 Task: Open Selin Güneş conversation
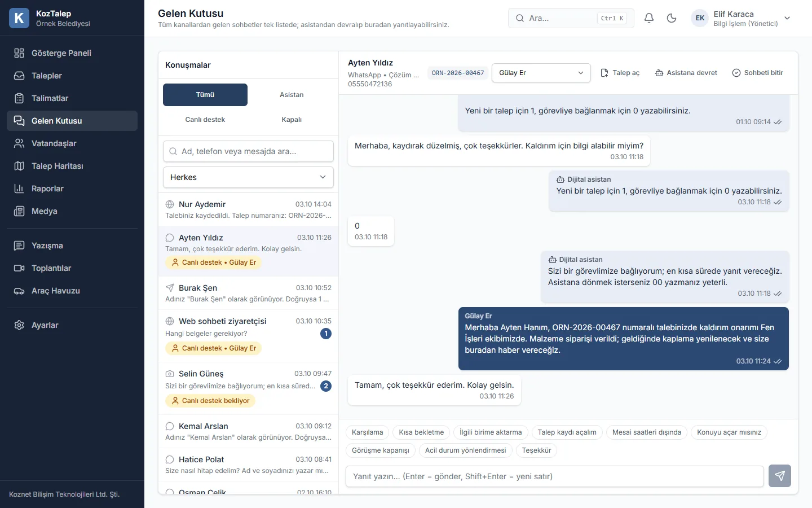(248, 388)
